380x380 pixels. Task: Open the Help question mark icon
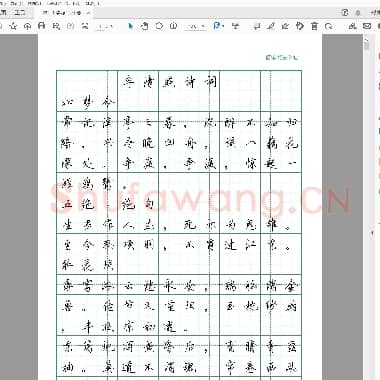pos(345,13)
